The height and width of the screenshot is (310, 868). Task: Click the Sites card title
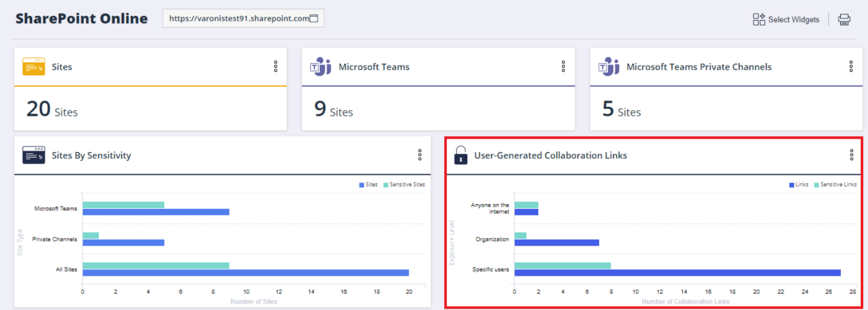tap(62, 67)
